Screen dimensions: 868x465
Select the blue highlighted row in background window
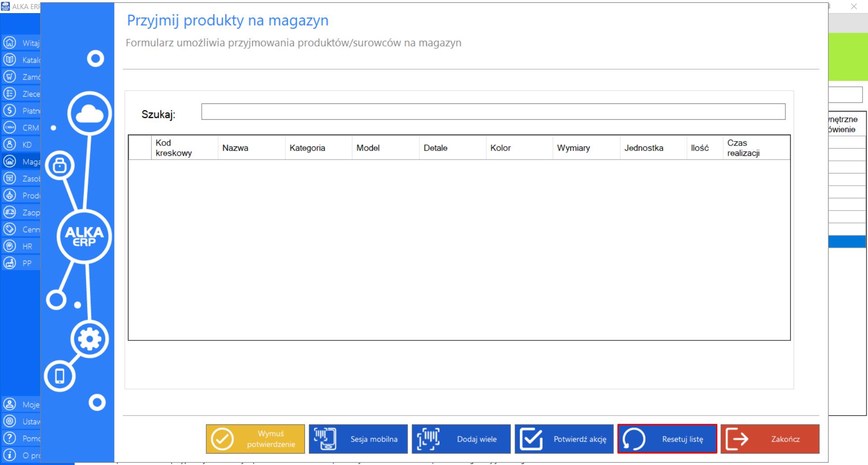pyautogui.click(x=847, y=241)
